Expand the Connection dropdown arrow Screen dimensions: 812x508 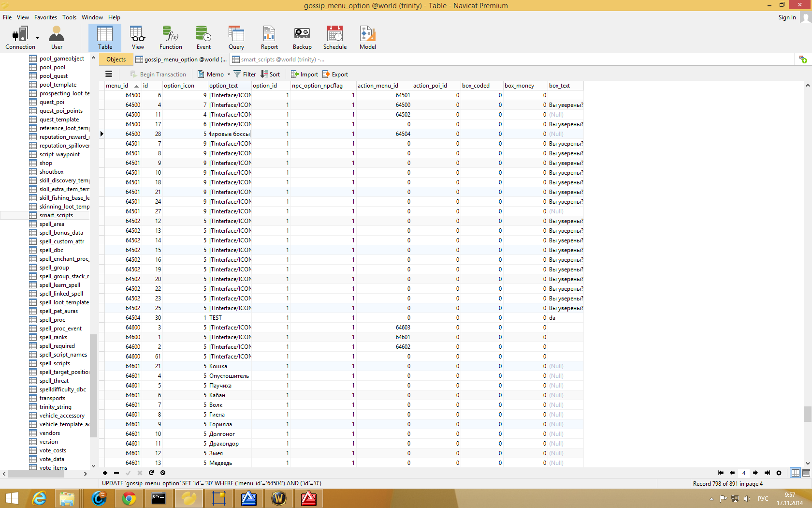37,38
